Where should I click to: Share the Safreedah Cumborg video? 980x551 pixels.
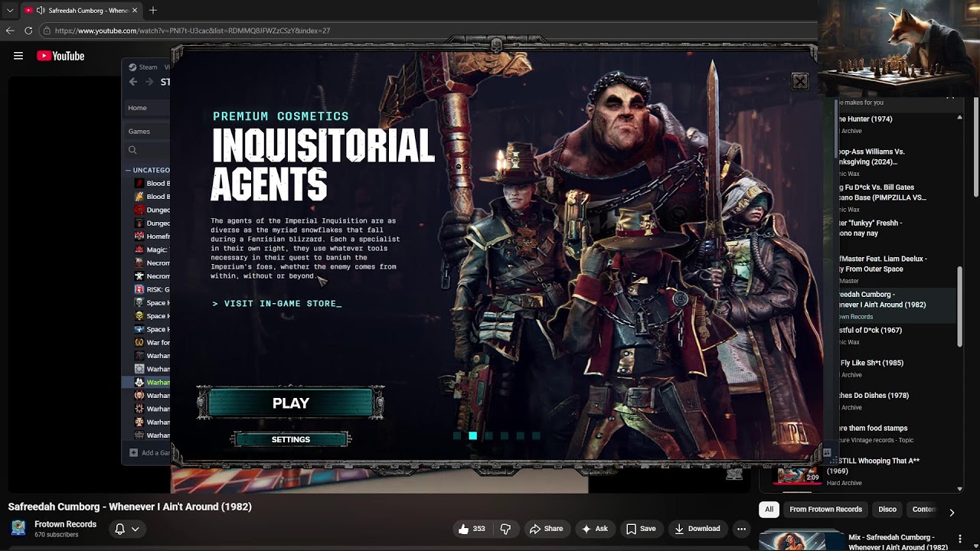coord(546,529)
